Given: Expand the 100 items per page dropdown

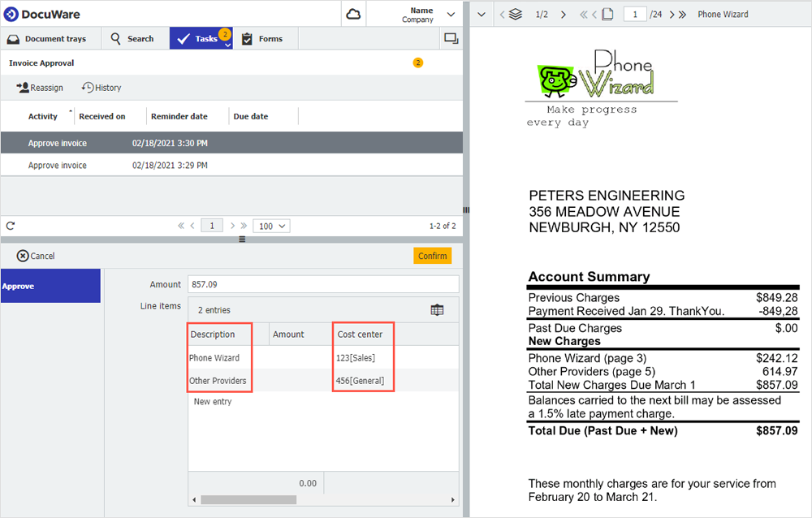Looking at the screenshot, I should click(271, 226).
